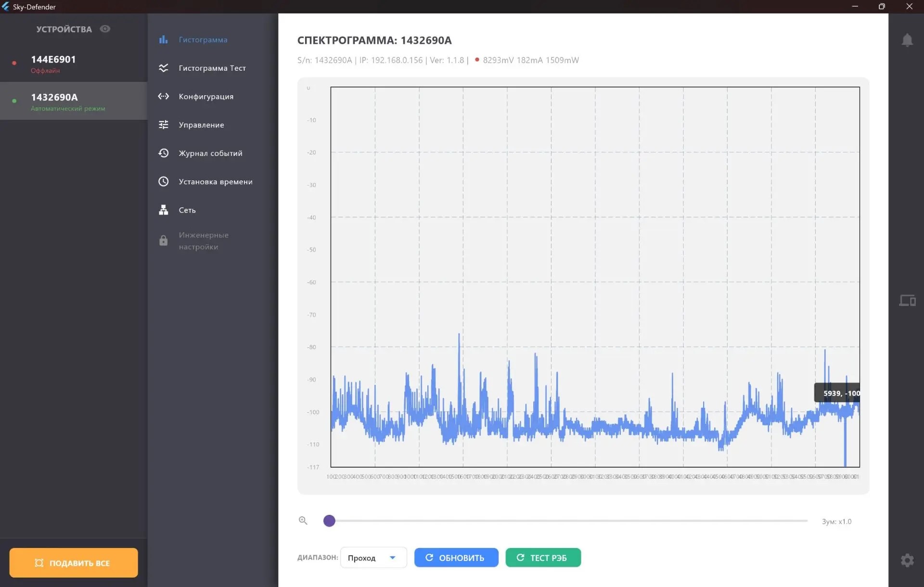Click the purple zoom slider handle
Screen dimensions: 924x587
tap(329, 521)
